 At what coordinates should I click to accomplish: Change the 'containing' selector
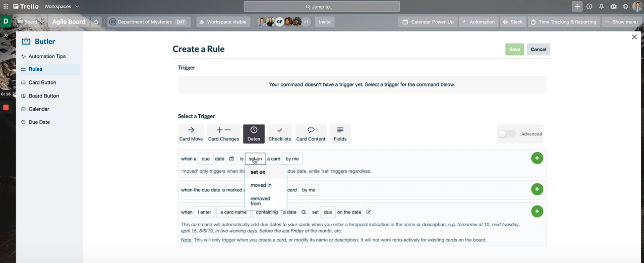[267, 212]
